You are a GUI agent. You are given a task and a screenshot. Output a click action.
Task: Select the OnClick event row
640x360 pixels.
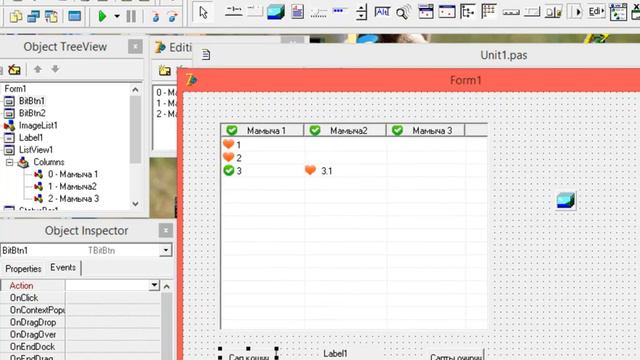(x=80, y=298)
